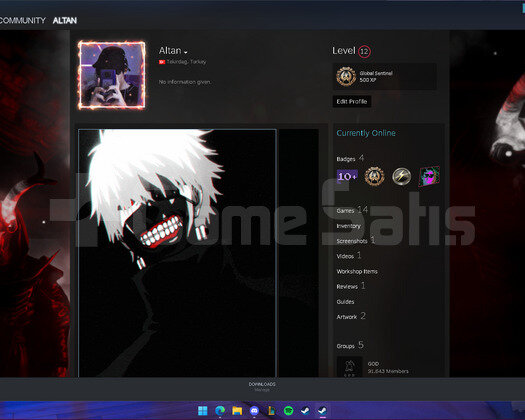The image size is (525, 420).
Task: Click the pink neon face badge
Action: [429, 176]
